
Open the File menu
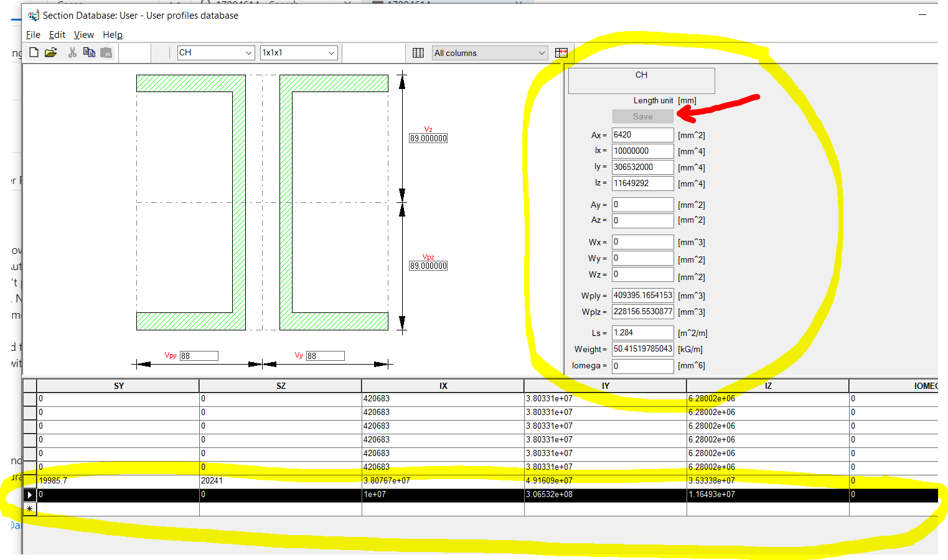point(32,35)
